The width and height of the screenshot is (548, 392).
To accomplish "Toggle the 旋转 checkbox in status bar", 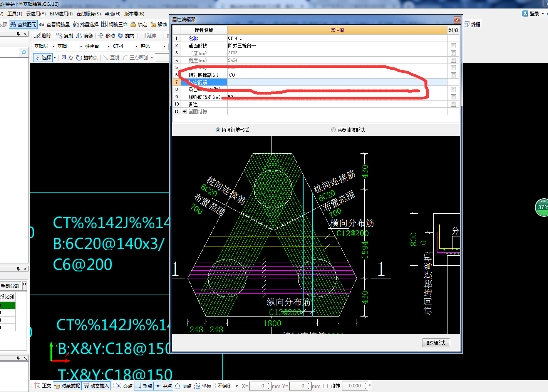I will [326, 386].
